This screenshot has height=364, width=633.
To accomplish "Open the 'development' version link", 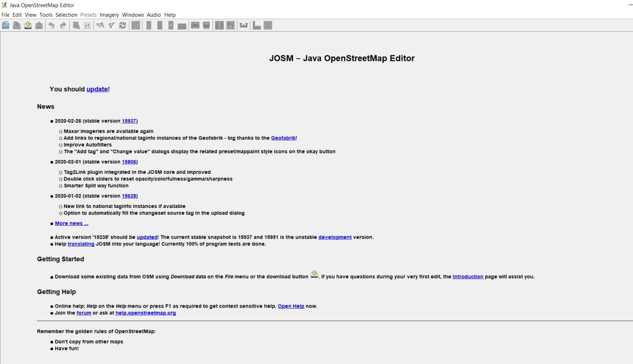I will [335, 237].
